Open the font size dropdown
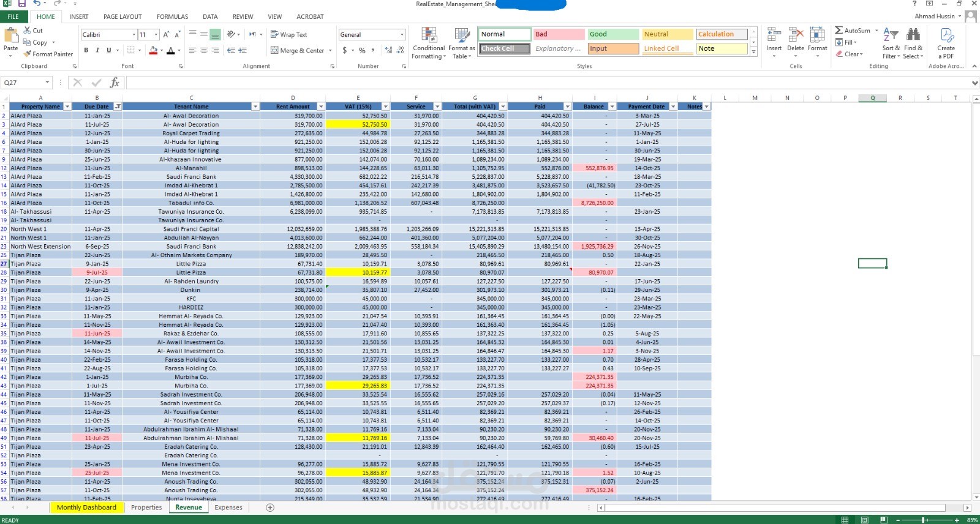This screenshot has width=980, height=524. (156, 34)
